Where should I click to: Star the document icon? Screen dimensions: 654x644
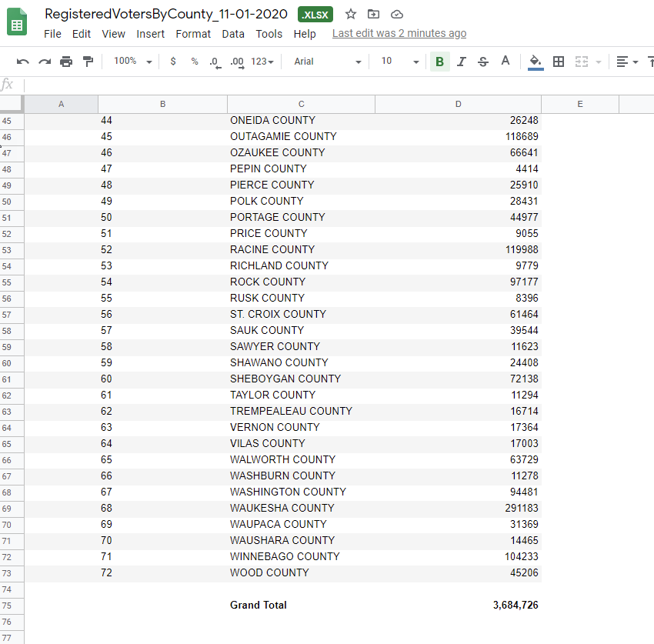[351, 14]
